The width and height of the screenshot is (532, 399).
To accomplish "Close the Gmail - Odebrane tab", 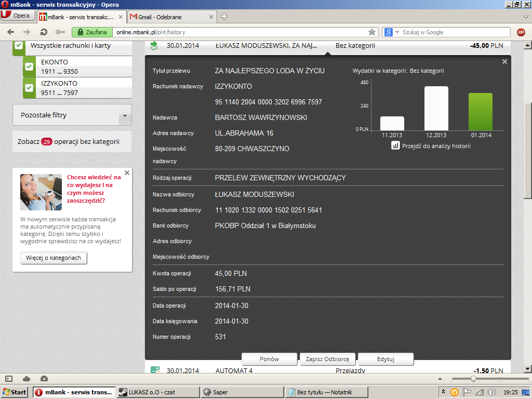I will [x=211, y=17].
